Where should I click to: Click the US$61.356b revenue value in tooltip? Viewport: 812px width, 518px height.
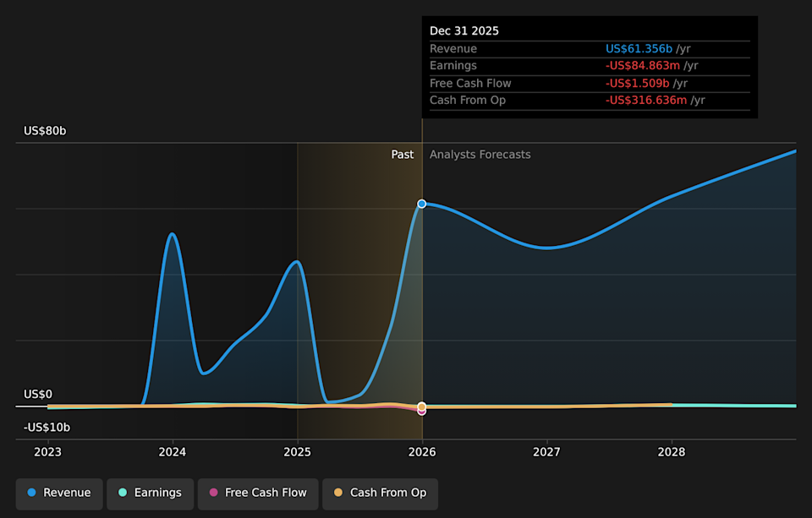(639, 49)
